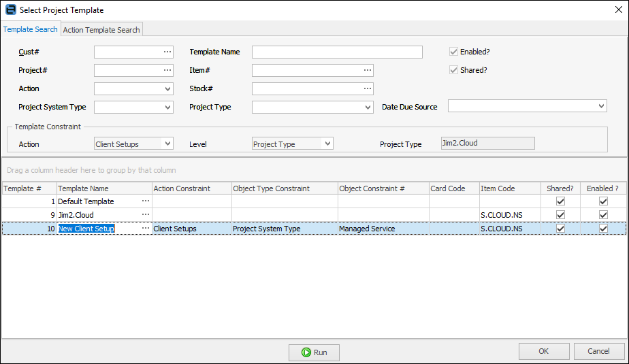The width and height of the screenshot is (629, 364).
Task: Sort by the Template Name column header
Action: point(104,188)
